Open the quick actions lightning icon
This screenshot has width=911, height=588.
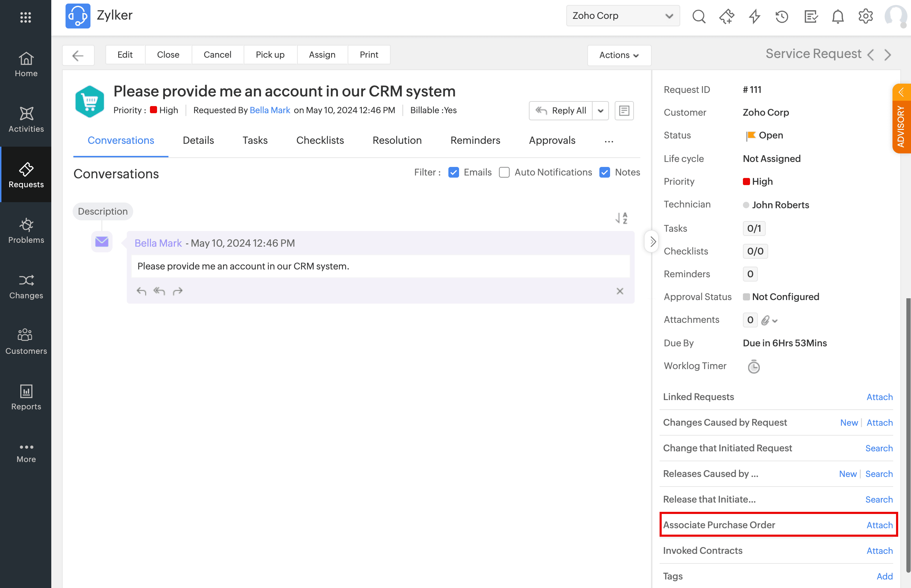pos(754,16)
